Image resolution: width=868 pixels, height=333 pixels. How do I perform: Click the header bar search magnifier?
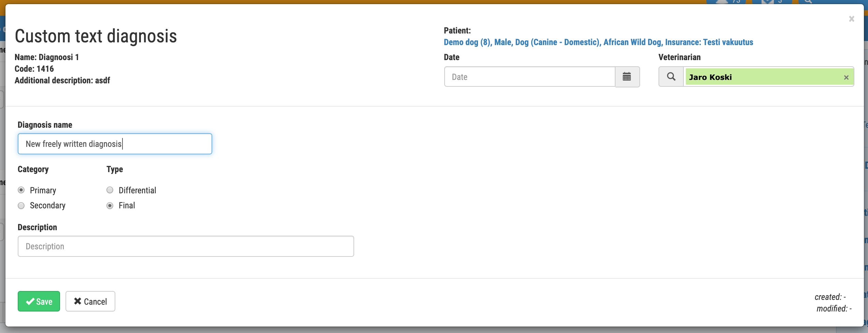(x=808, y=2)
